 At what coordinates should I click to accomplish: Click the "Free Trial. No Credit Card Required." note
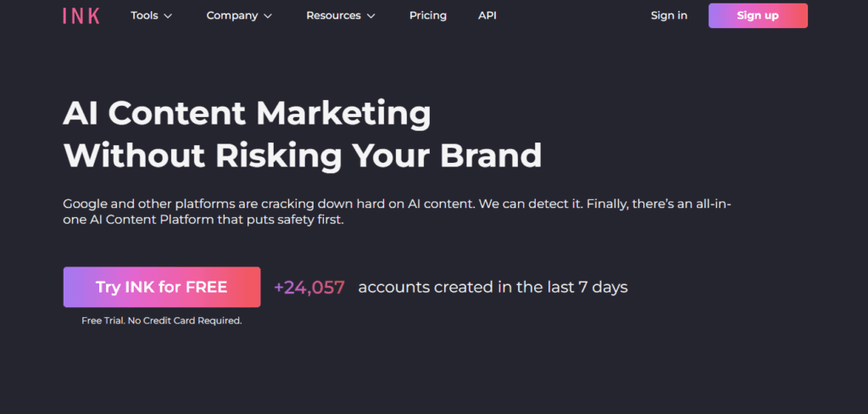(161, 321)
